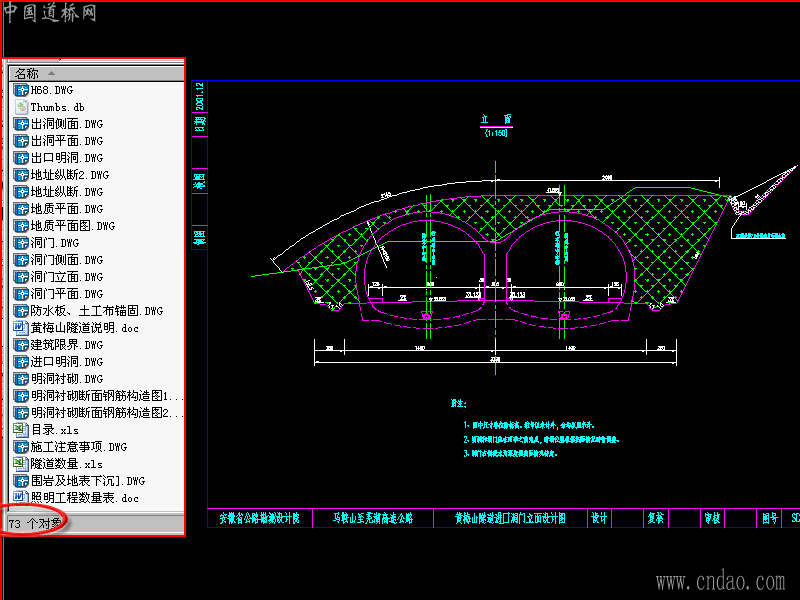Select file 洞门立面.DWG
The width and height of the screenshot is (800, 600).
coord(67,277)
